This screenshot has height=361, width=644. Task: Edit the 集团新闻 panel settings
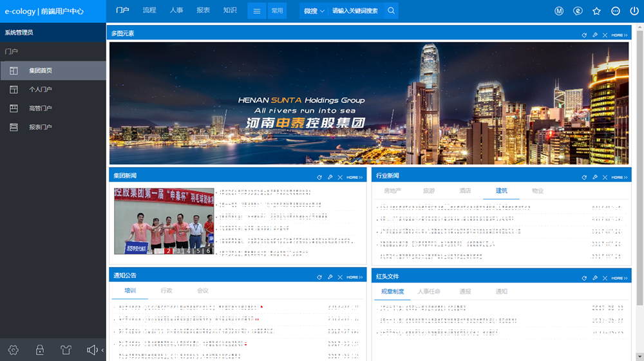pyautogui.click(x=330, y=177)
